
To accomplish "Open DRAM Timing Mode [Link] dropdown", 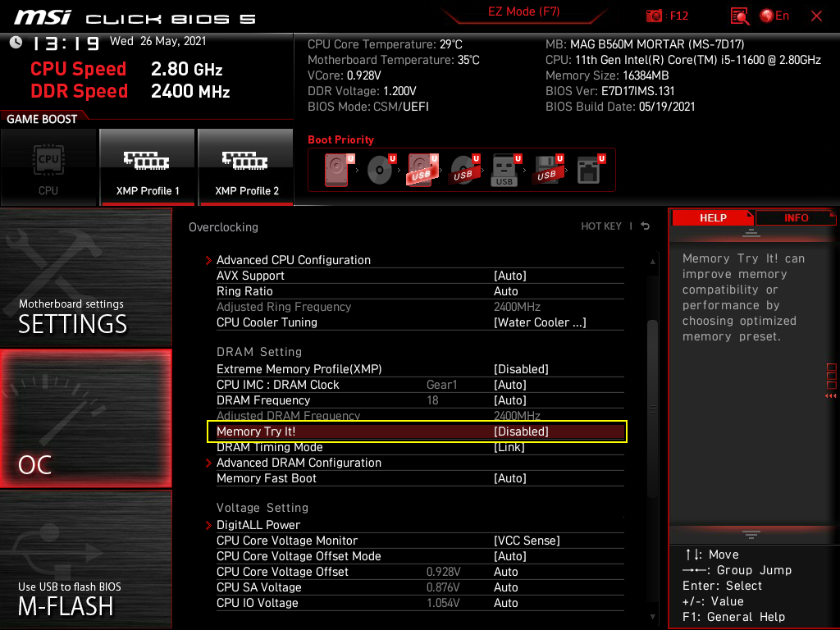I will [509, 447].
